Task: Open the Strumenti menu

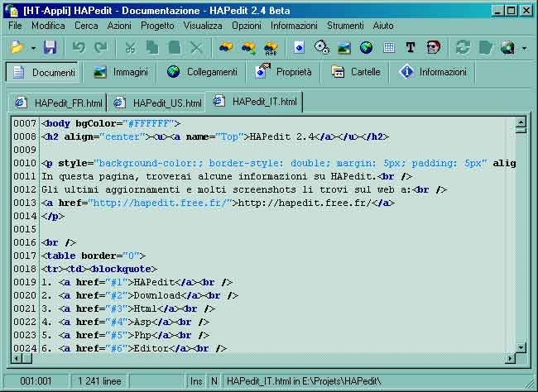Action: [x=345, y=26]
